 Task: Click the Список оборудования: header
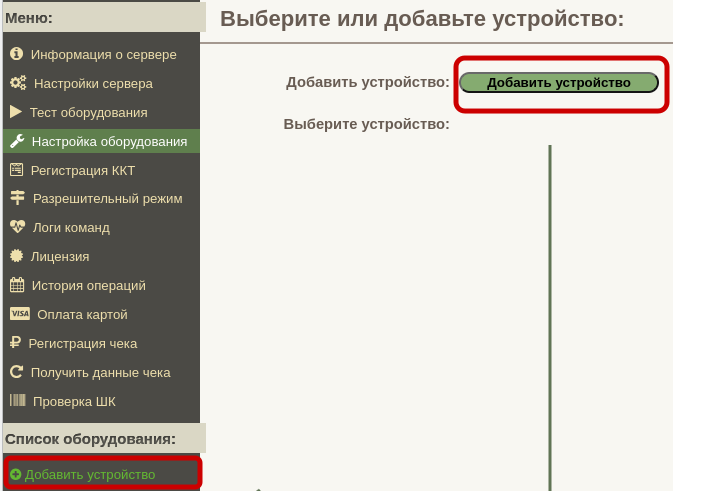pos(90,439)
